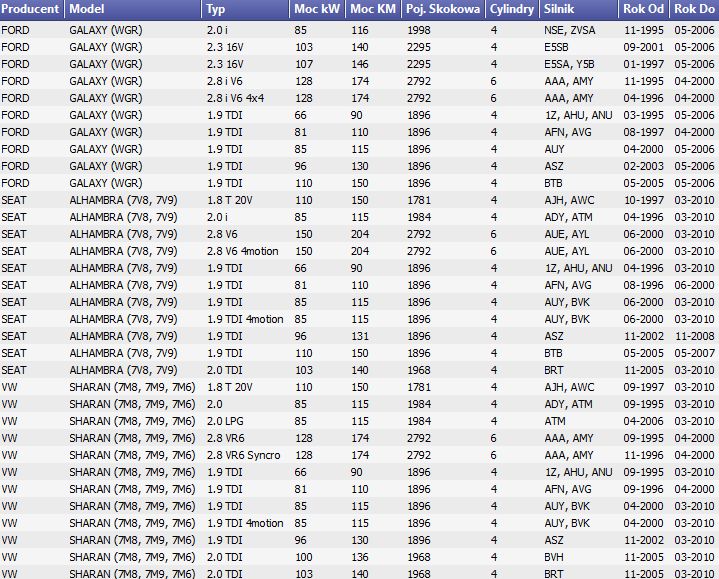Select the date cell 06-2000 in the Rok Do column
Screen dimensions: 719x579
tap(694, 285)
